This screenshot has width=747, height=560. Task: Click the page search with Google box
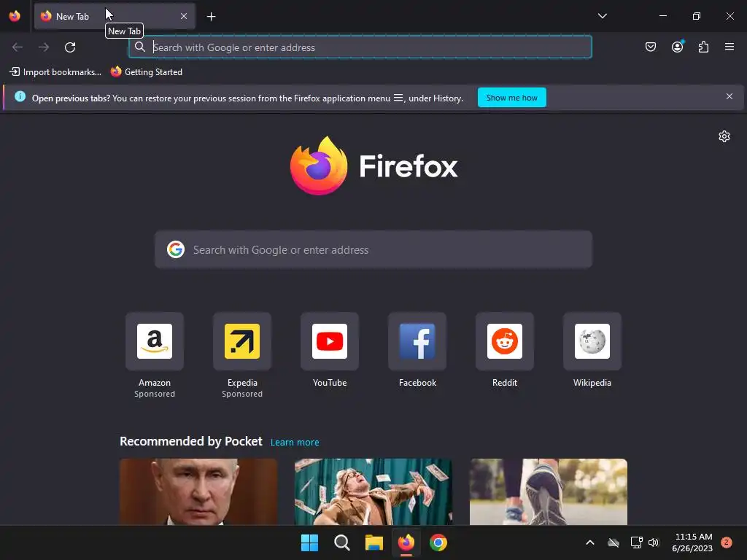[x=373, y=250]
